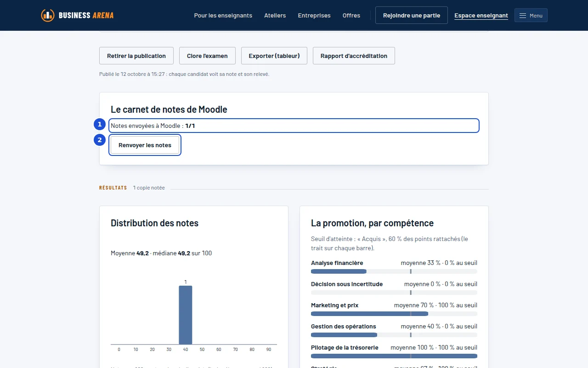Click the 'La promotion, par compétence' heading
This screenshot has width=588, height=368.
(372, 223)
